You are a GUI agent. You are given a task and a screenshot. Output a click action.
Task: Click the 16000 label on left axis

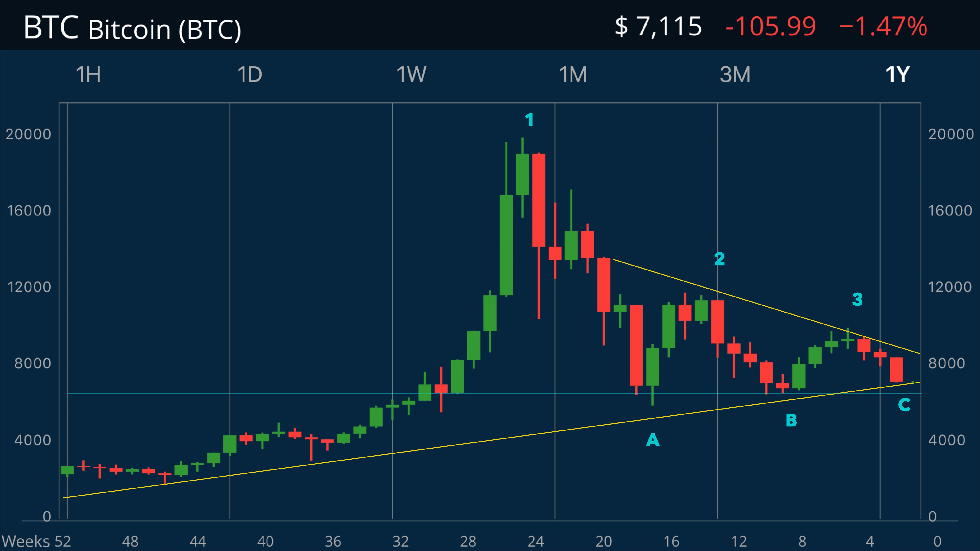click(x=29, y=211)
